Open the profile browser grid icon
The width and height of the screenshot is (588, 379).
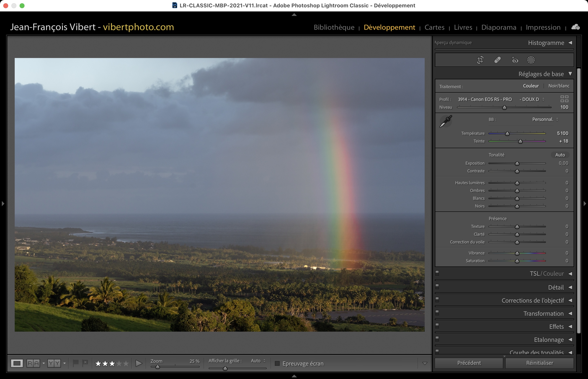pos(564,99)
